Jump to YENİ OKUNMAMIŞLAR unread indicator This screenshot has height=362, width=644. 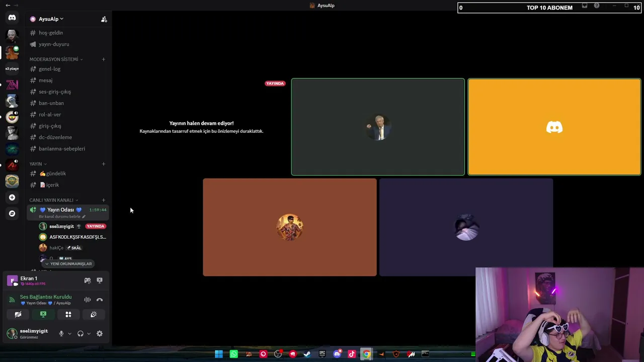pos(68,263)
